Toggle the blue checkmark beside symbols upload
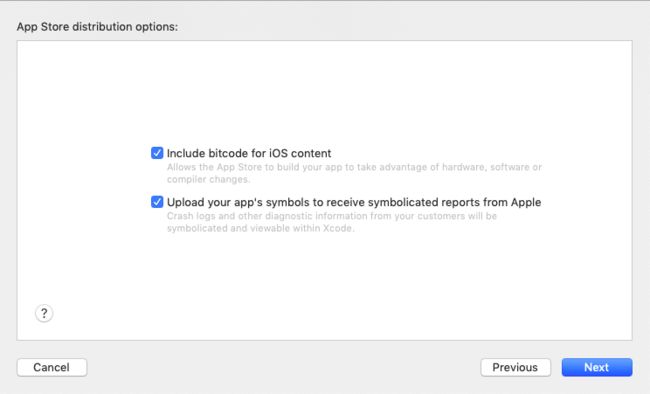 (x=157, y=202)
